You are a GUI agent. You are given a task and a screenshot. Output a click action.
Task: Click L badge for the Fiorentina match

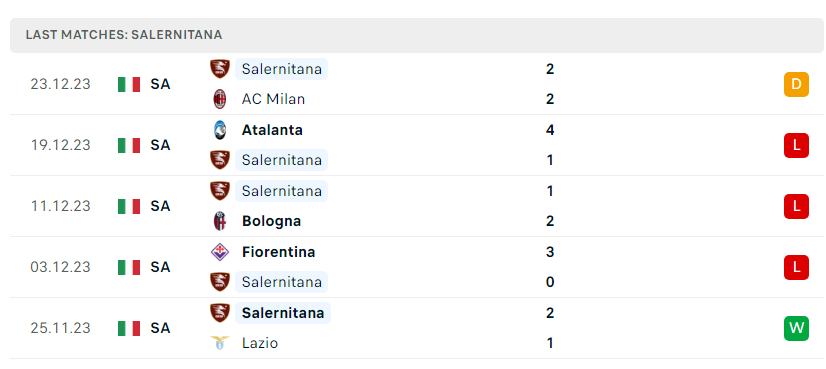tap(796, 267)
